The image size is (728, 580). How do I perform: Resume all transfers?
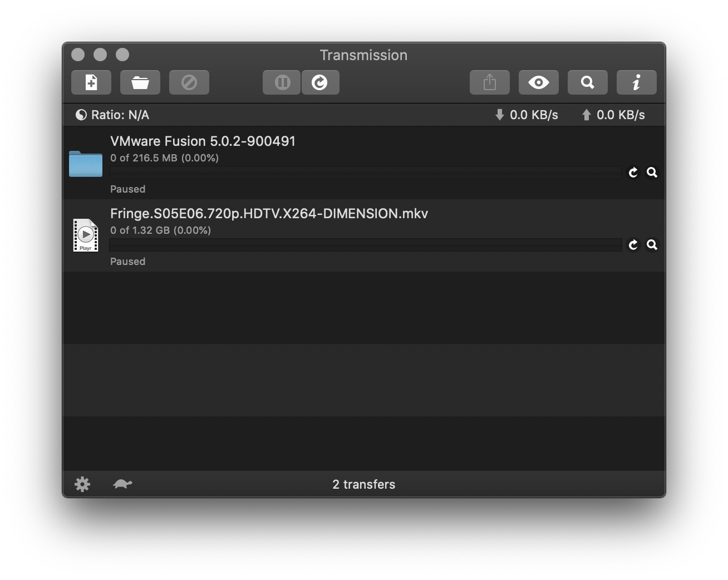320,82
